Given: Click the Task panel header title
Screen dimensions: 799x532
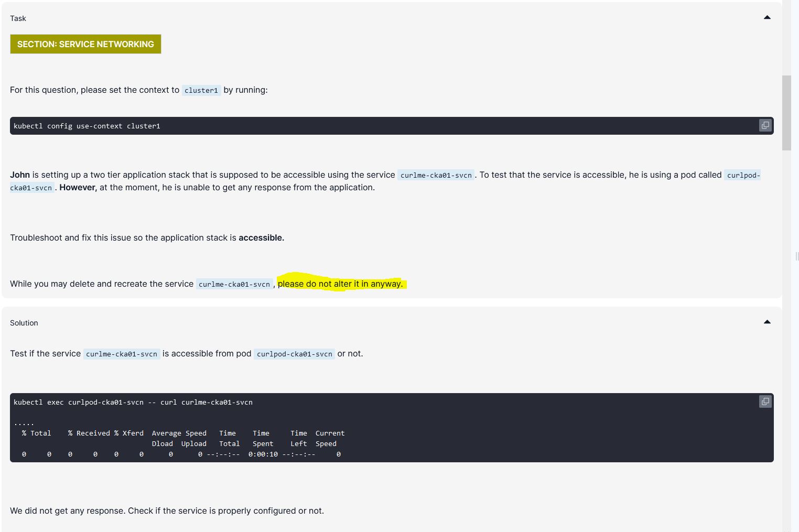Looking at the screenshot, I should [18, 18].
